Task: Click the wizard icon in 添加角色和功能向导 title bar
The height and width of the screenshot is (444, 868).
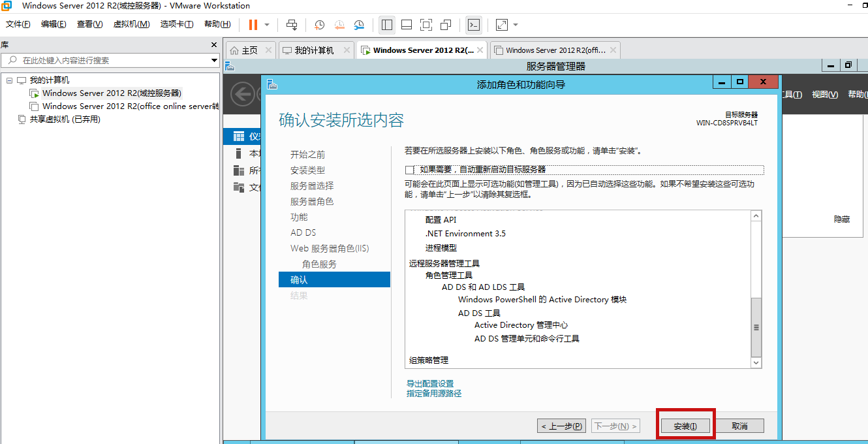Action: pyautogui.click(x=272, y=85)
